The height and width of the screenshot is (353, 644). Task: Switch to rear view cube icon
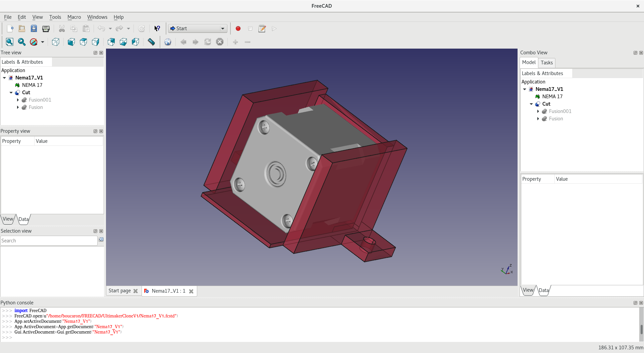pos(111,42)
